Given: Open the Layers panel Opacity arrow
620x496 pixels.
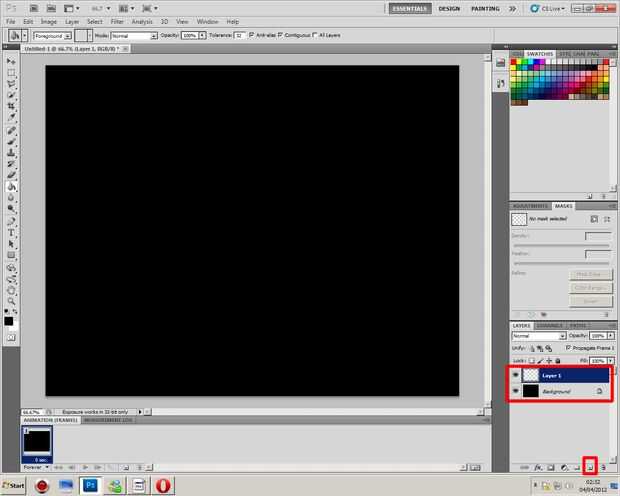Looking at the screenshot, I should (x=611, y=336).
